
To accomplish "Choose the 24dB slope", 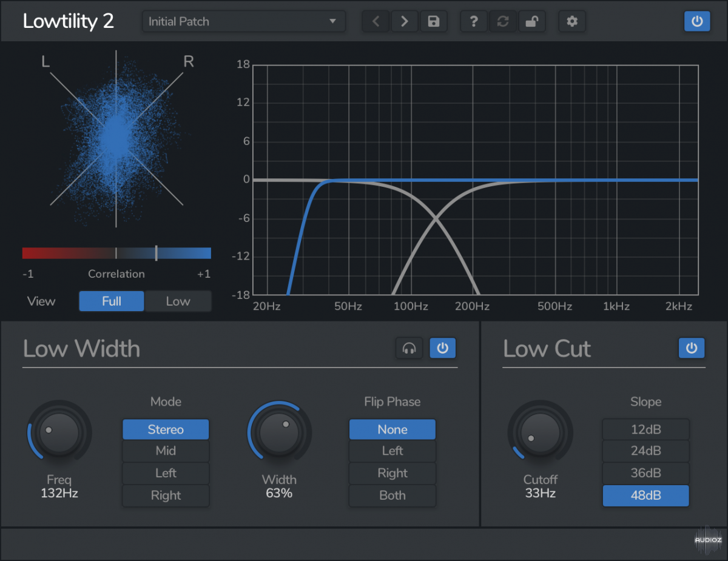I will (x=645, y=451).
